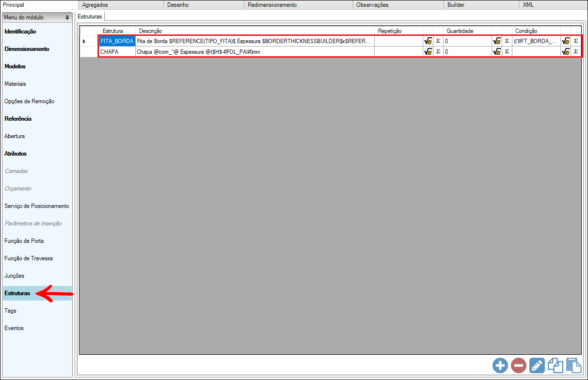
Task: Select Modelos in module menu
Action: [37, 66]
